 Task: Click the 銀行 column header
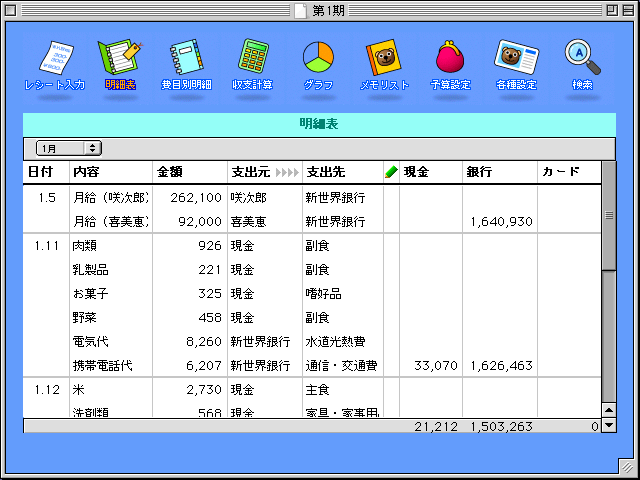[479, 172]
